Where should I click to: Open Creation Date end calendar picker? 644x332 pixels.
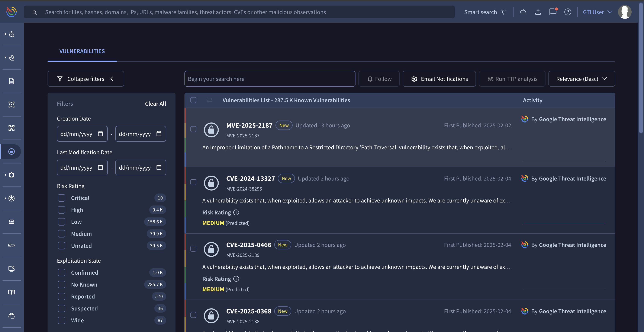159,134
